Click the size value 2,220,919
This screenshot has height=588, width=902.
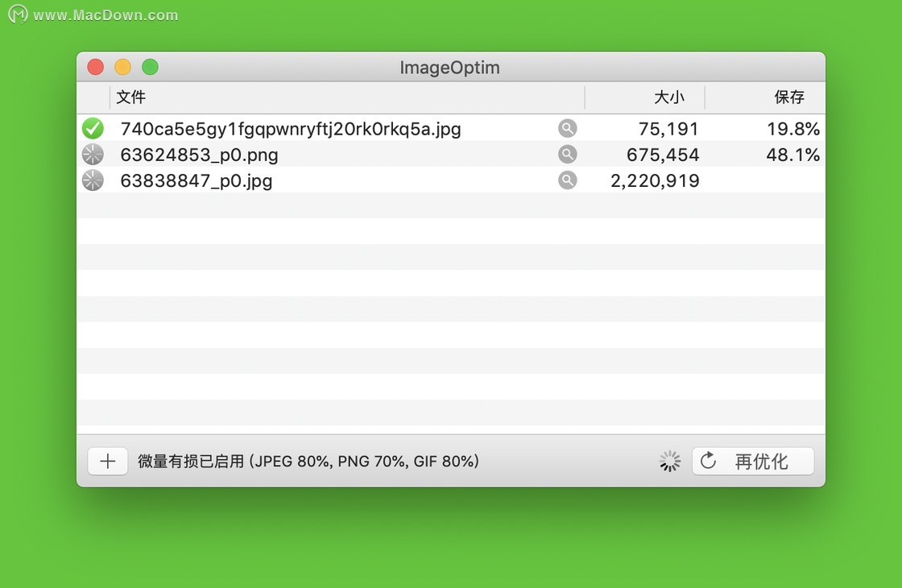655,180
